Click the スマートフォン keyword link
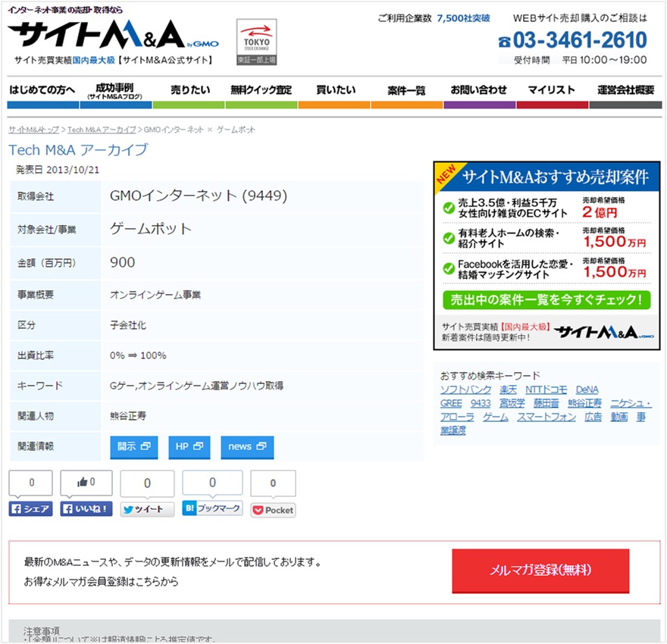This screenshot has width=667, height=644. pyautogui.click(x=546, y=417)
